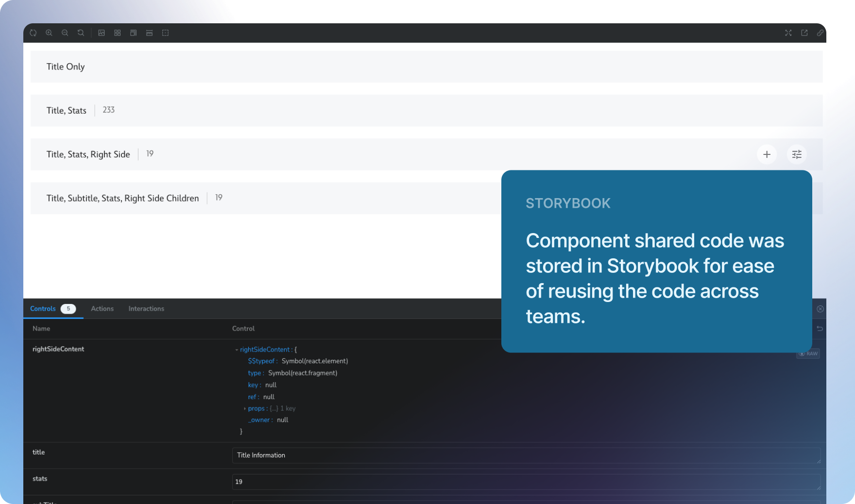Toggle the outline overlay tool
Screen dimensions: 855x504
pos(166,33)
